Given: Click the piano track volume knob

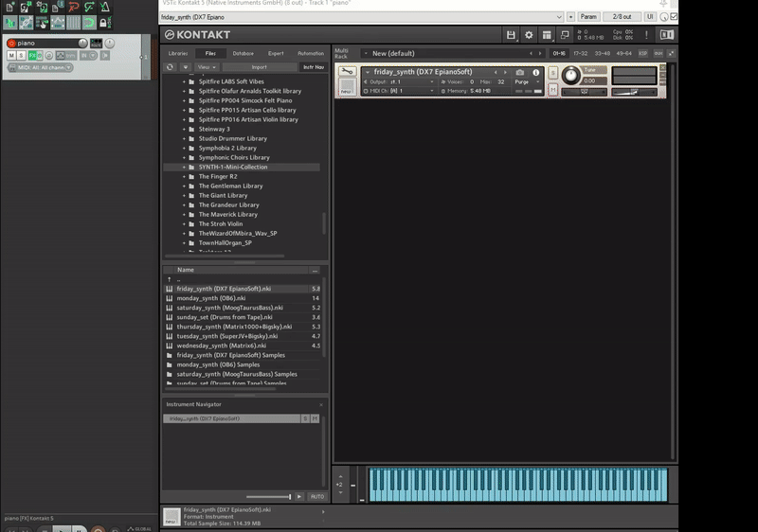Looking at the screenshot, I should point(82,44).
